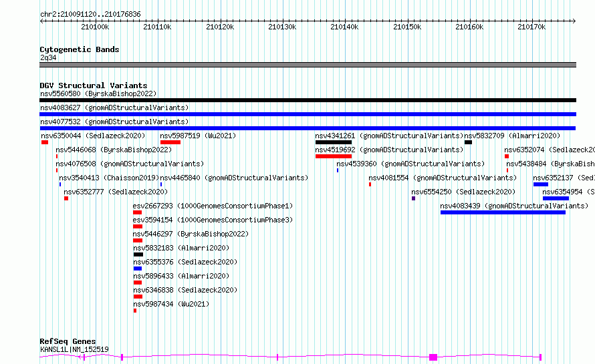595x364 pixels.
Task: Select nsv5832183 Almarri2020 label
Action: coord(181,248)
